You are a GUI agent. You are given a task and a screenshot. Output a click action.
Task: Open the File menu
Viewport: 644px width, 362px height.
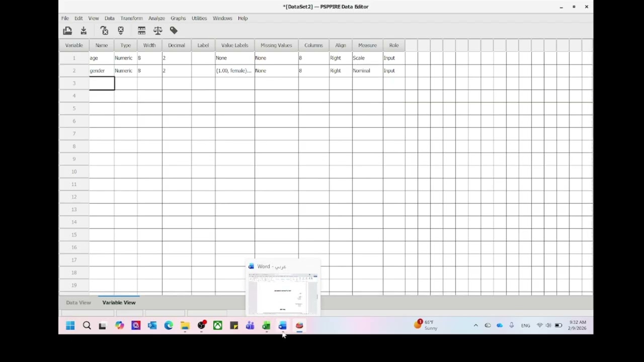pyautogui.click(x=65, y=18)
